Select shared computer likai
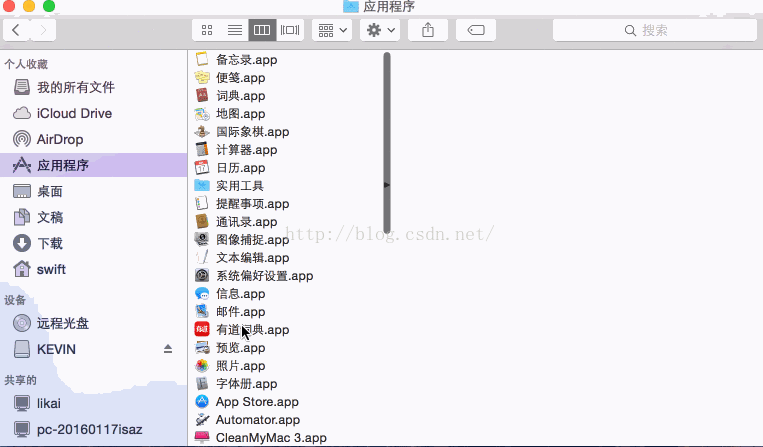The width and height of the screenshot is (763, 447). [x=93, y=403]
